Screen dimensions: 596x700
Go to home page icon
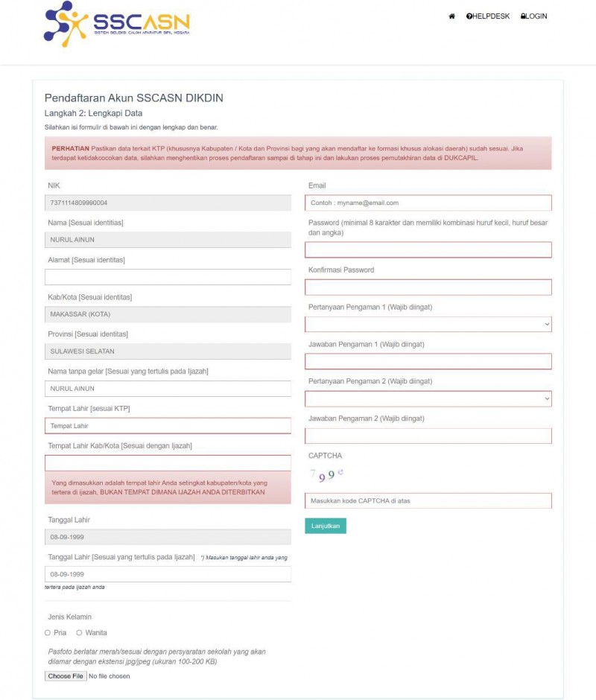[451, 16]
